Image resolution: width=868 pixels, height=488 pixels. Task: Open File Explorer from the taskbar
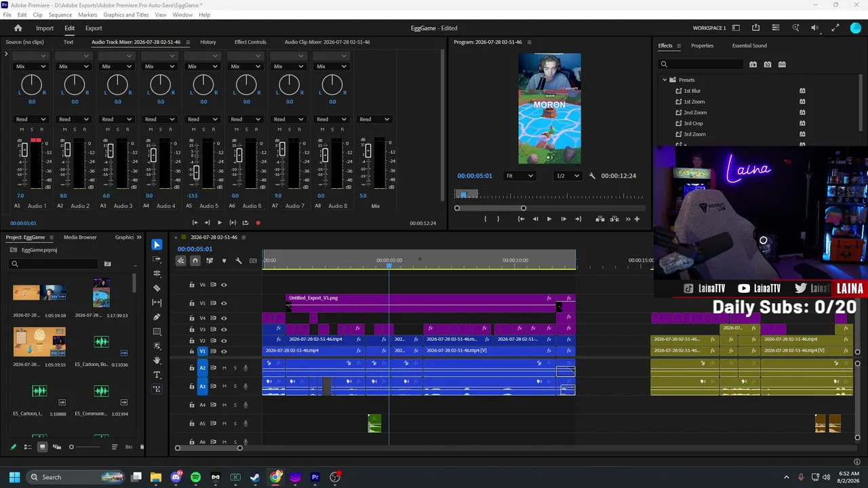[156, 477]
